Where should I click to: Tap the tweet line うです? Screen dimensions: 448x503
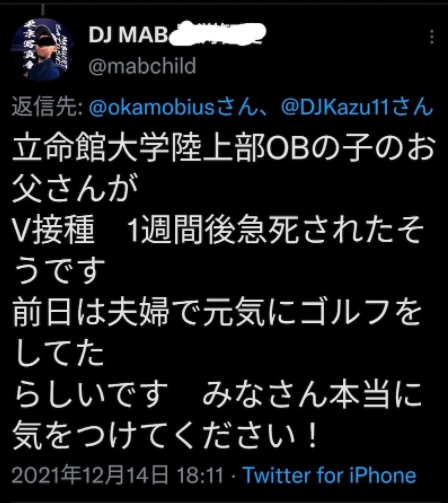click(x=59, y=271)
